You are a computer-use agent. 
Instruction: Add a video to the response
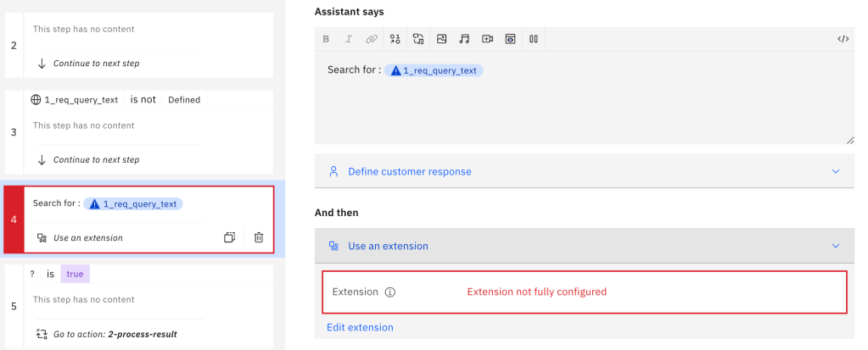(x=487, y=39)
